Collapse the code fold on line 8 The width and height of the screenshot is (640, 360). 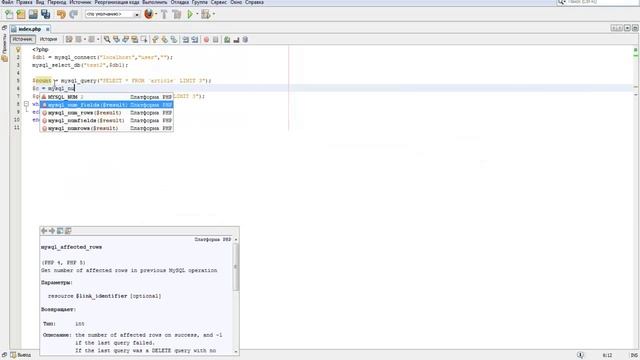26,104
